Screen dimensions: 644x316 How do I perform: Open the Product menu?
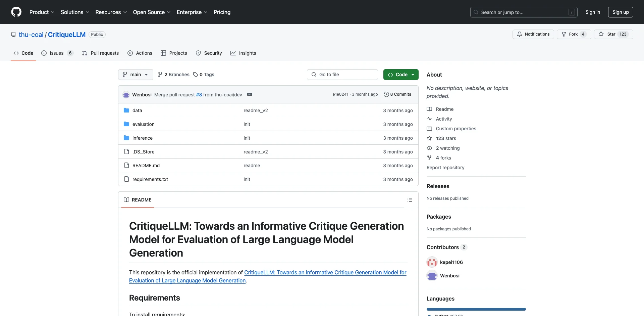point(42,12)
